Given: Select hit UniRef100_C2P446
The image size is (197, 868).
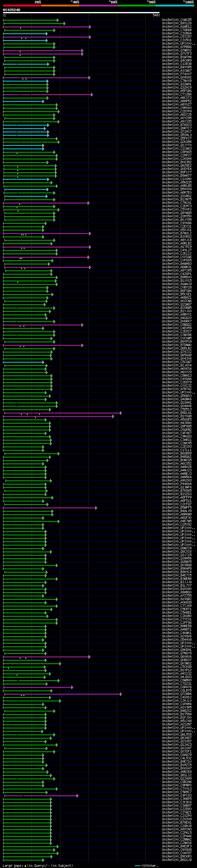Looking at the screenshot, I should (177, 836).
